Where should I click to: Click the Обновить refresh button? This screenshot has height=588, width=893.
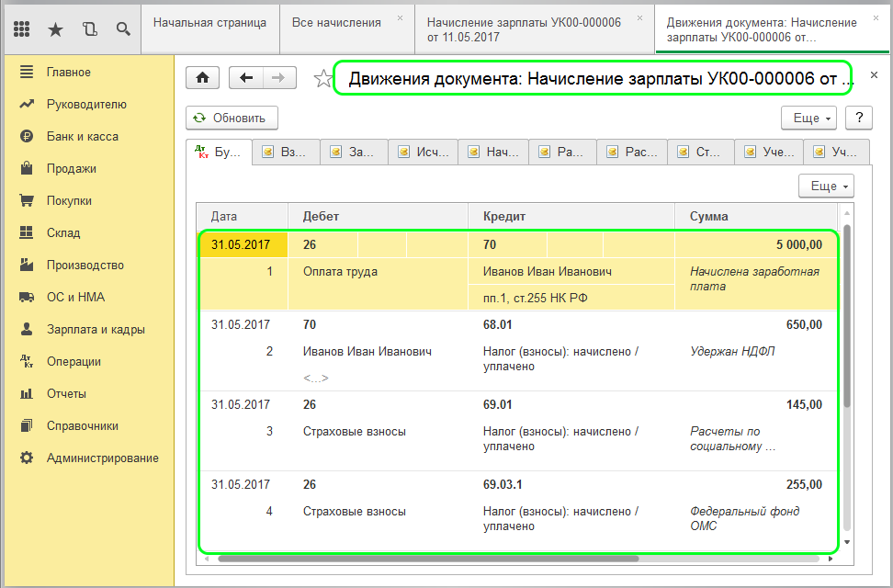(x=232, y=118)
